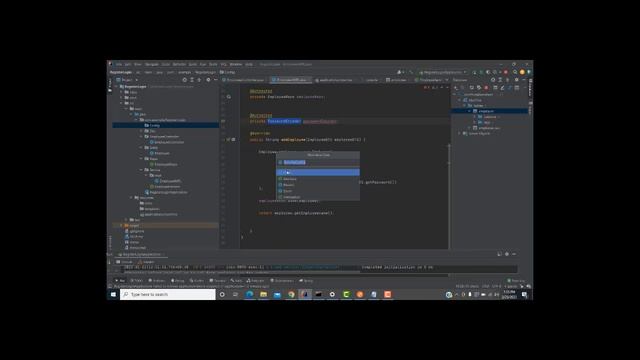Click the locate opened file icon in Project panel
The image size is (640, 360).
(x=184, y=80)
